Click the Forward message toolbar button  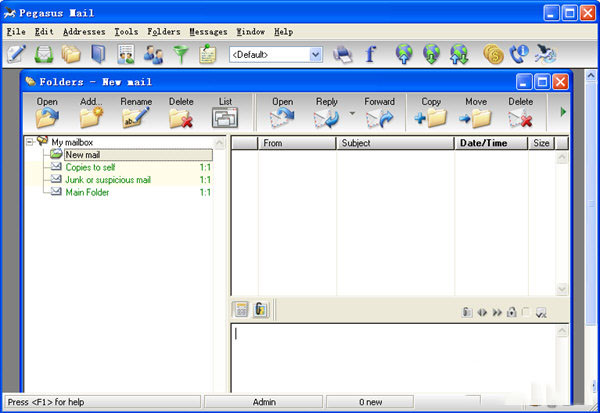coord(379,112)
